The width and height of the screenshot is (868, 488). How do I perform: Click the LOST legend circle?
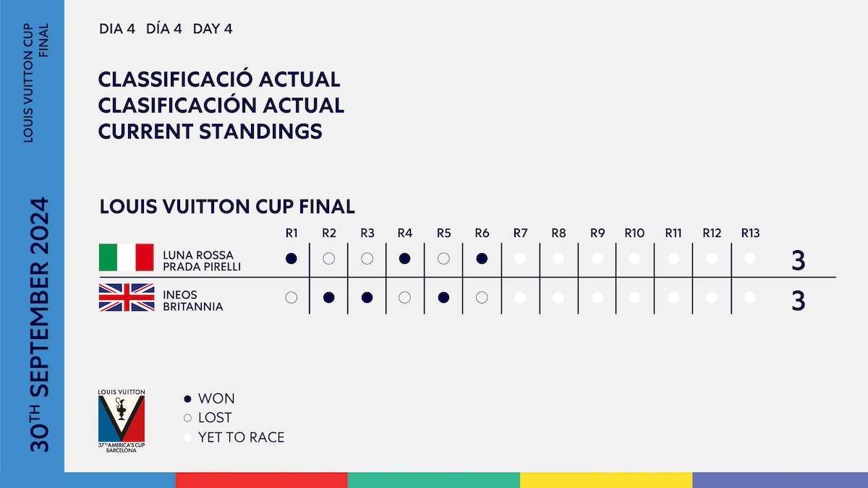[x=188, y=418]
